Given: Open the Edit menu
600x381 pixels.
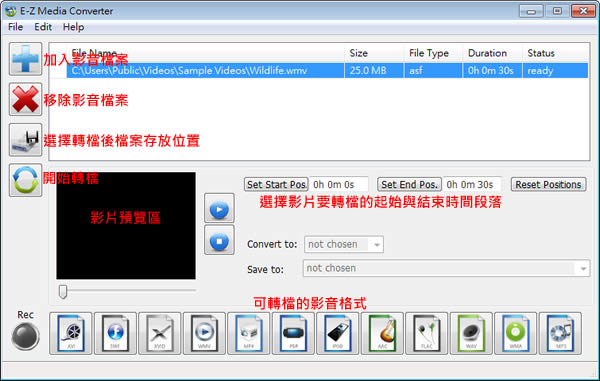Looking at the screenshot, I should pyautogui.click(x=43, y=27).
